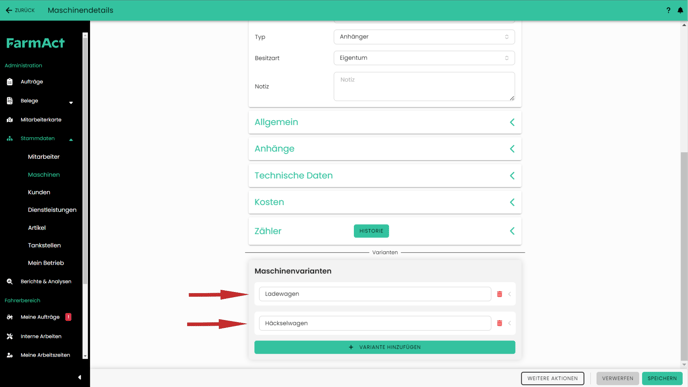Click the Zurück back arrow

tap(8, 10)
